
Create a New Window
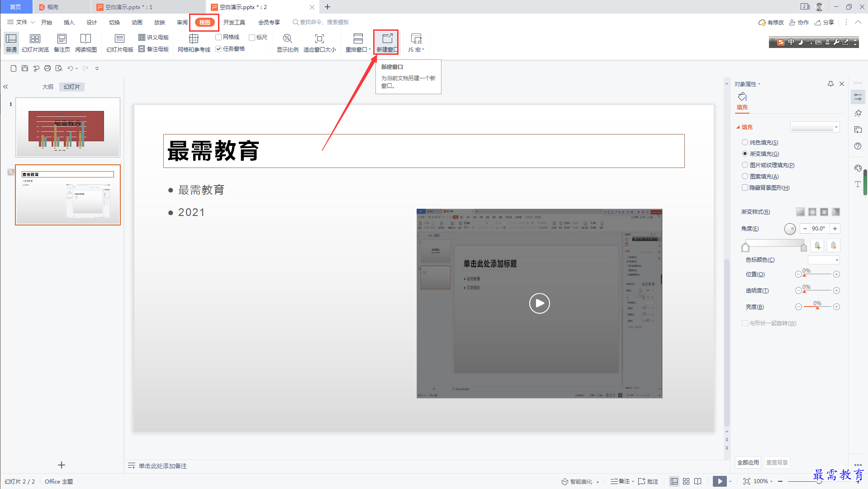click(386, 43)
